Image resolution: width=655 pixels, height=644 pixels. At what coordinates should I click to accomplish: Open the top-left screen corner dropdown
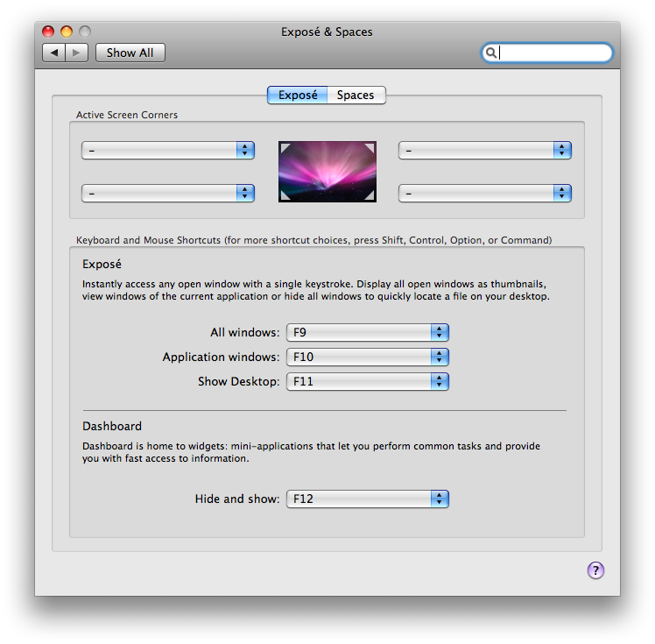click(168, 151)
